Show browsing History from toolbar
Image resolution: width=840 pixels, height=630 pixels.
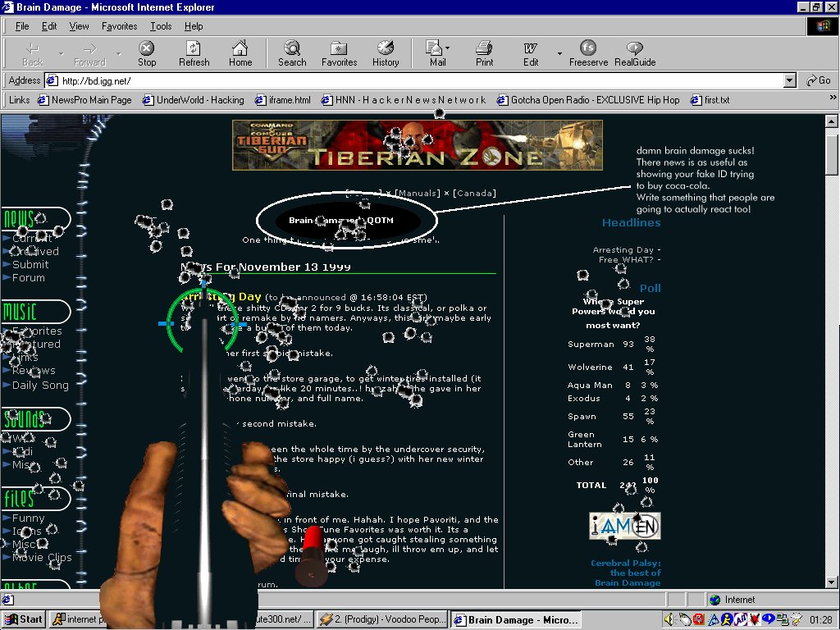386,53
